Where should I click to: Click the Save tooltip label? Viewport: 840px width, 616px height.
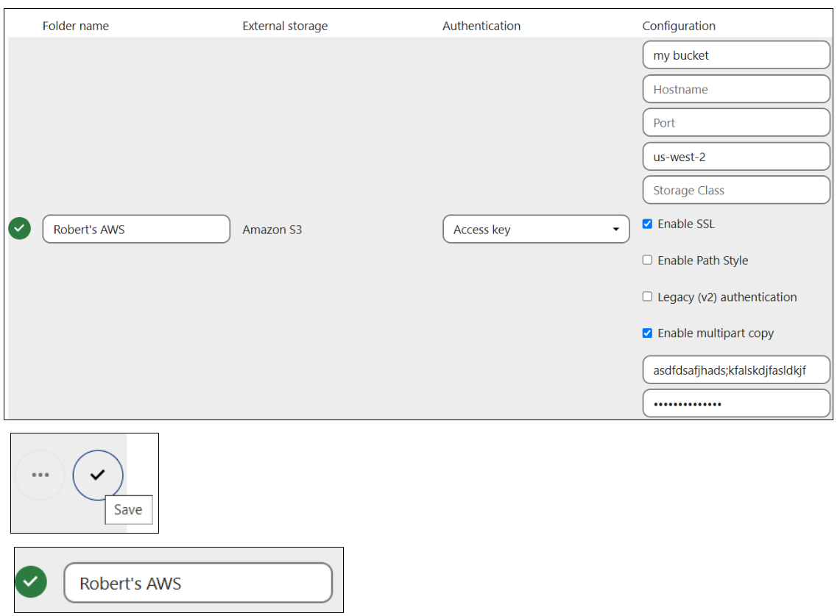[x=129, y=510]
